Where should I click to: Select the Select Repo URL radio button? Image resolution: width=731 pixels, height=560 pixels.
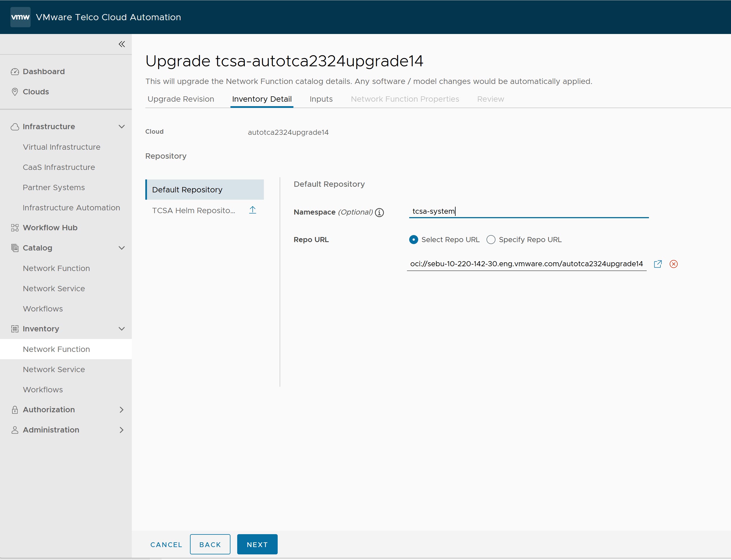tap(413, 239)
